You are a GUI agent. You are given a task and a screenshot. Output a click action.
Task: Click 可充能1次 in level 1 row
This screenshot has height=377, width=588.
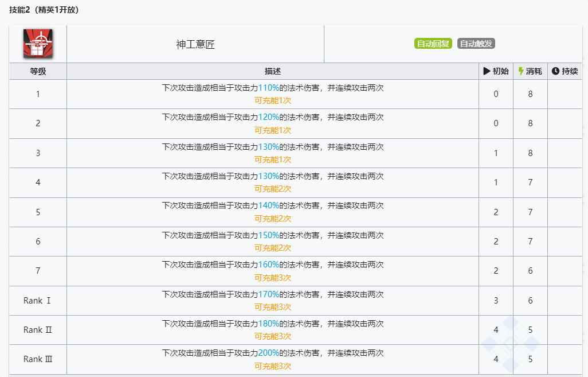click(x=273, y=100)
